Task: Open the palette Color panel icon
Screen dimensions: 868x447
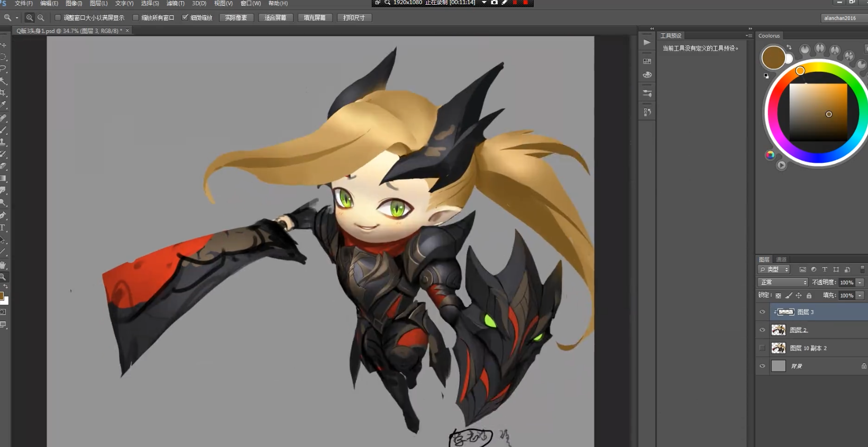Action: (x=647, y=74)
